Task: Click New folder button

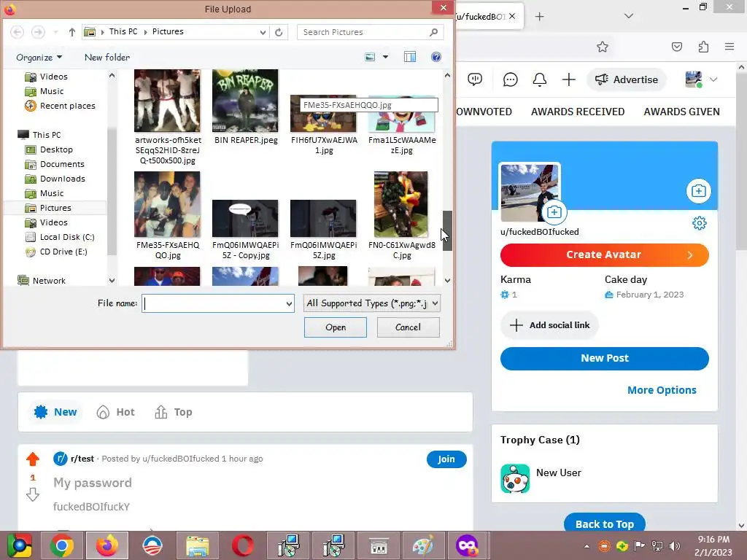Action: coord(107,57)
